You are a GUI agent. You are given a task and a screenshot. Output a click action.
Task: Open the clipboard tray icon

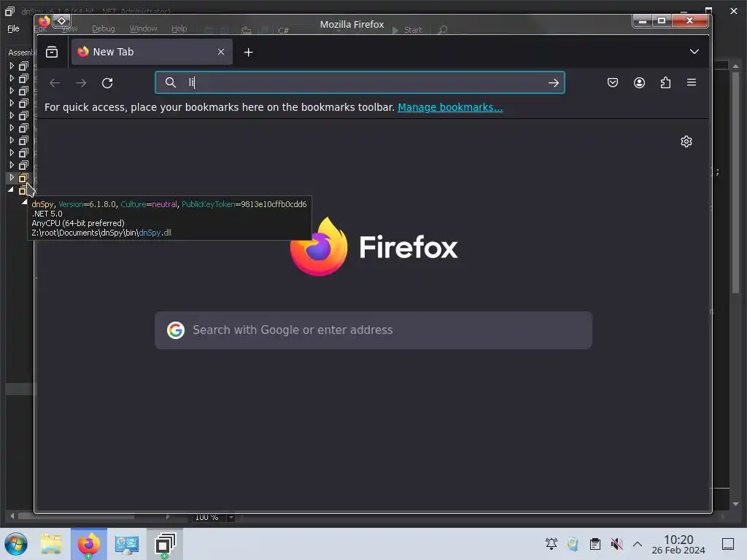pyautogui.click(x=595, y=544)
